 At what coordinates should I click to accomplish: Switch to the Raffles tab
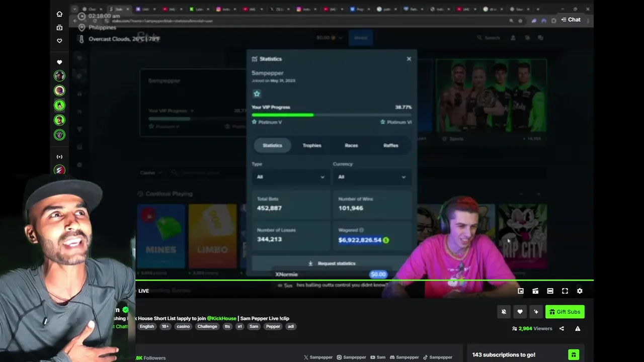(x=391, y=145)
